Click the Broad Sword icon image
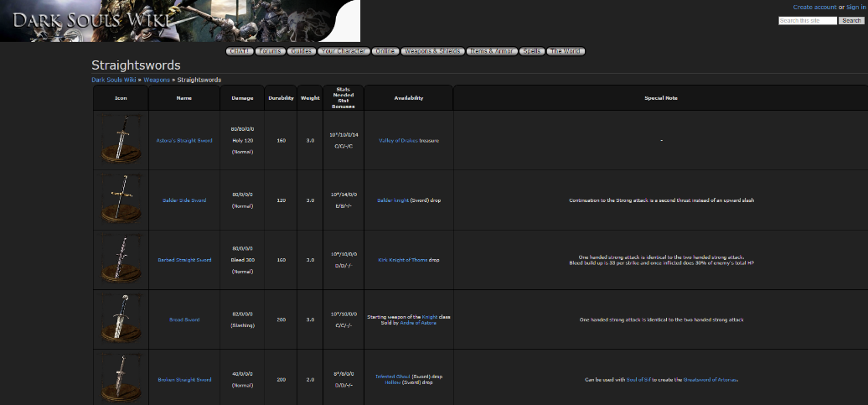 pos(121,319)
